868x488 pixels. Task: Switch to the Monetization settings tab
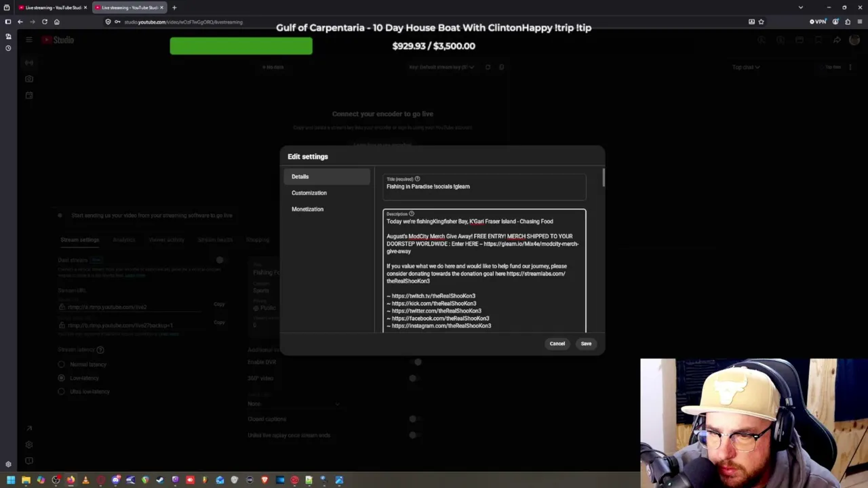pos(327,209)
